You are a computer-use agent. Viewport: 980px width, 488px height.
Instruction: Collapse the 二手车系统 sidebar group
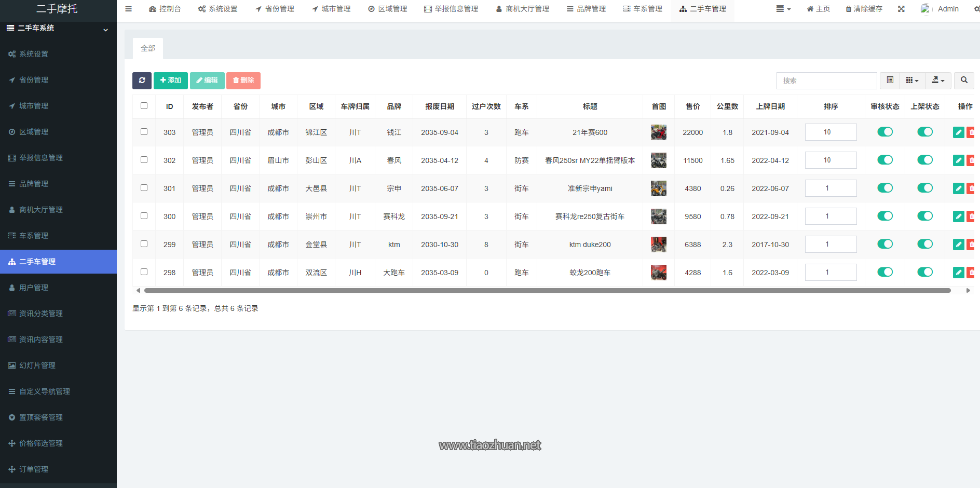point(58,28)
